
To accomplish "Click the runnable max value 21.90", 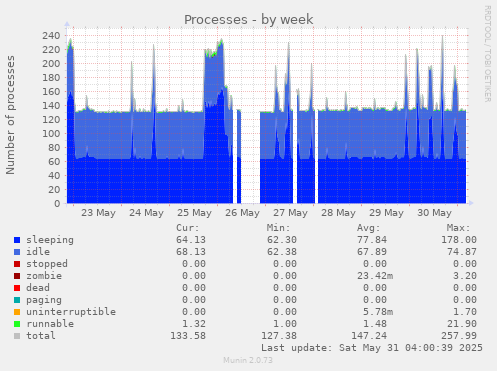I will click(462, 324).
